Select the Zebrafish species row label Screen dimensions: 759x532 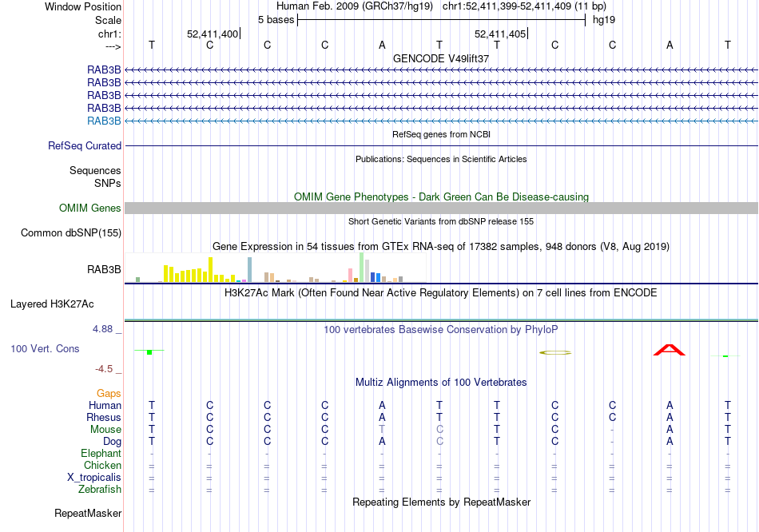[x=100, y=490]
